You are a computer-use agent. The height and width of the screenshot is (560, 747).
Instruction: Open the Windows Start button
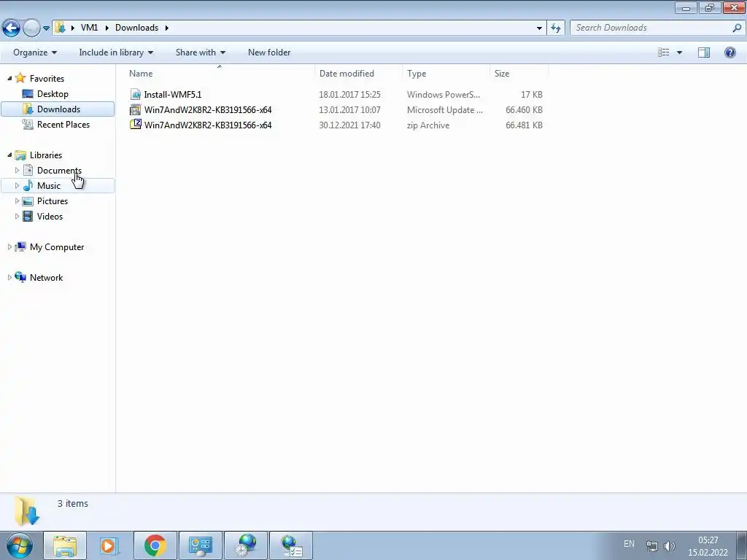click(x=19, y=545)
